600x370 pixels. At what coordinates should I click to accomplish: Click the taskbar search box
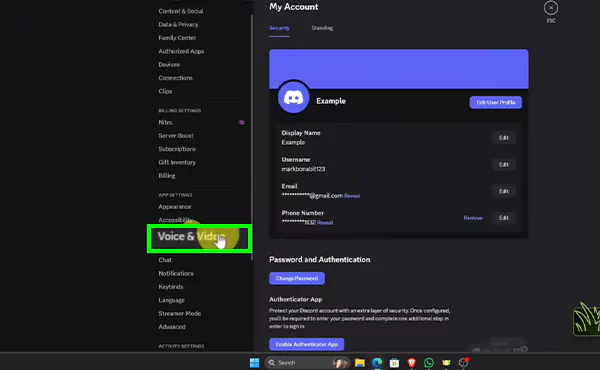(x=308, y=362)
